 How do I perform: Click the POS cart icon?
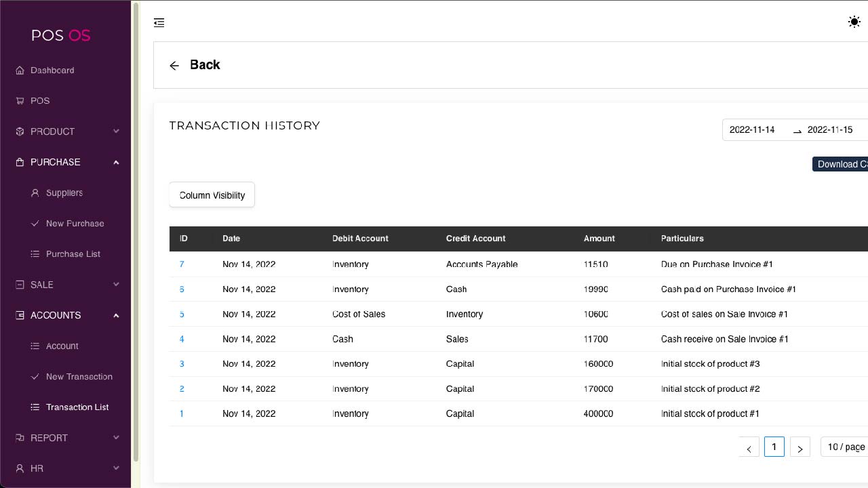point(20,101)
